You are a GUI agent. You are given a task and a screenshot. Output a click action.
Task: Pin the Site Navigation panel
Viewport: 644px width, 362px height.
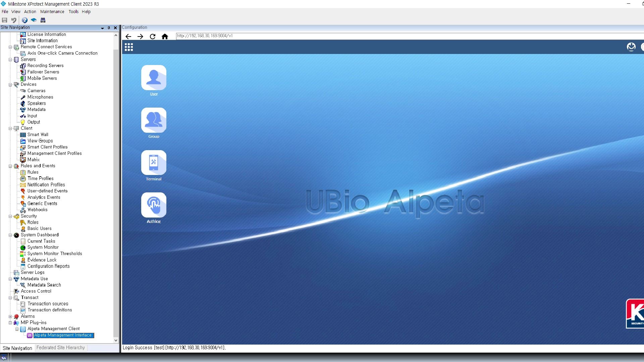[x=109, y=28]
